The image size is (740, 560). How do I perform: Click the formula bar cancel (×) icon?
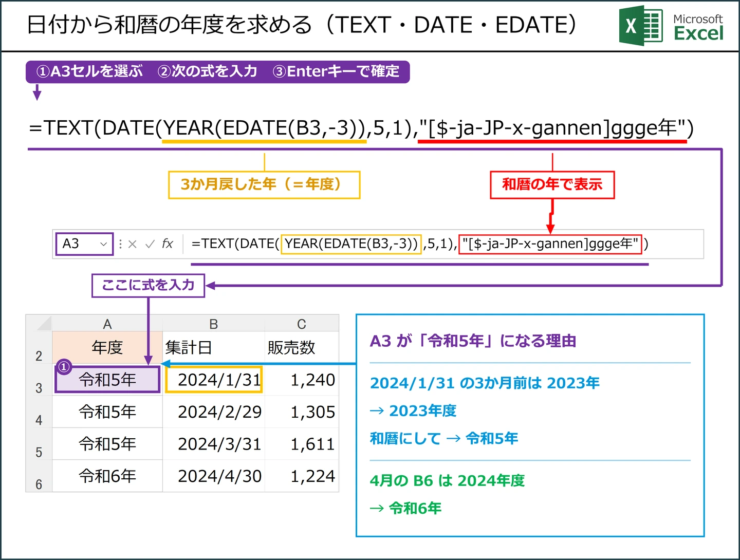click(x=133, y=244)
